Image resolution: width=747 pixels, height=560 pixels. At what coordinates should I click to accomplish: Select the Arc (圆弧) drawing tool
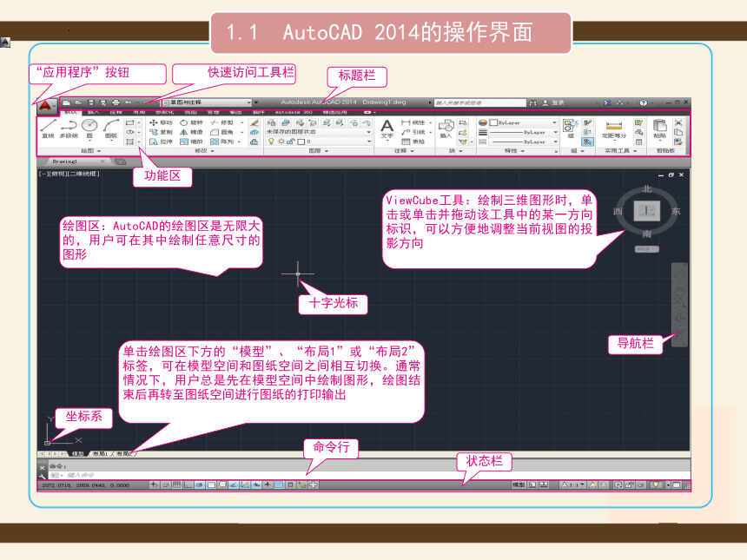click(111, 128)
